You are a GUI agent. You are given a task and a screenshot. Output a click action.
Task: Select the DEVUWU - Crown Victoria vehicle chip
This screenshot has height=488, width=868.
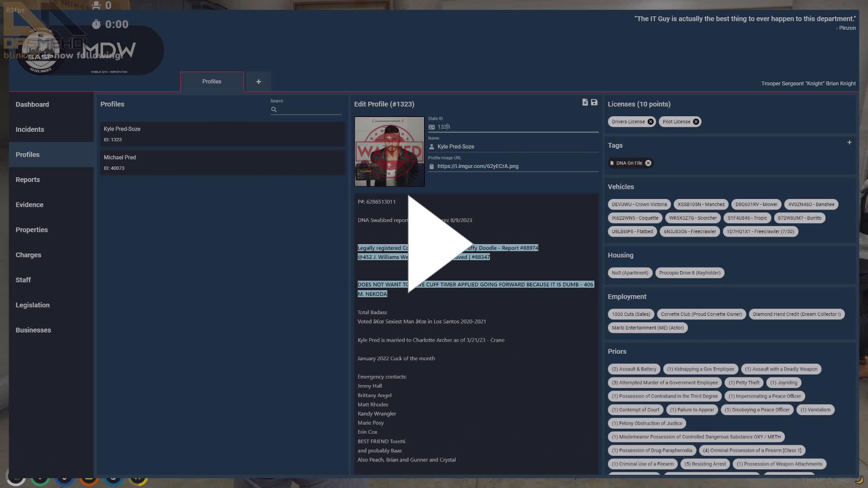638,204
